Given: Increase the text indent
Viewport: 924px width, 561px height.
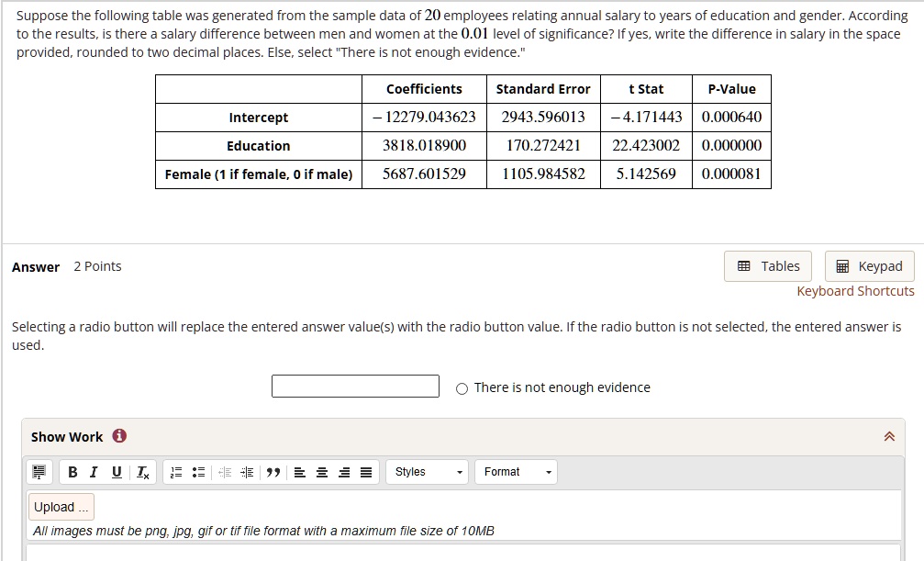Looking at the screenshot, I should tap(246, 472).
